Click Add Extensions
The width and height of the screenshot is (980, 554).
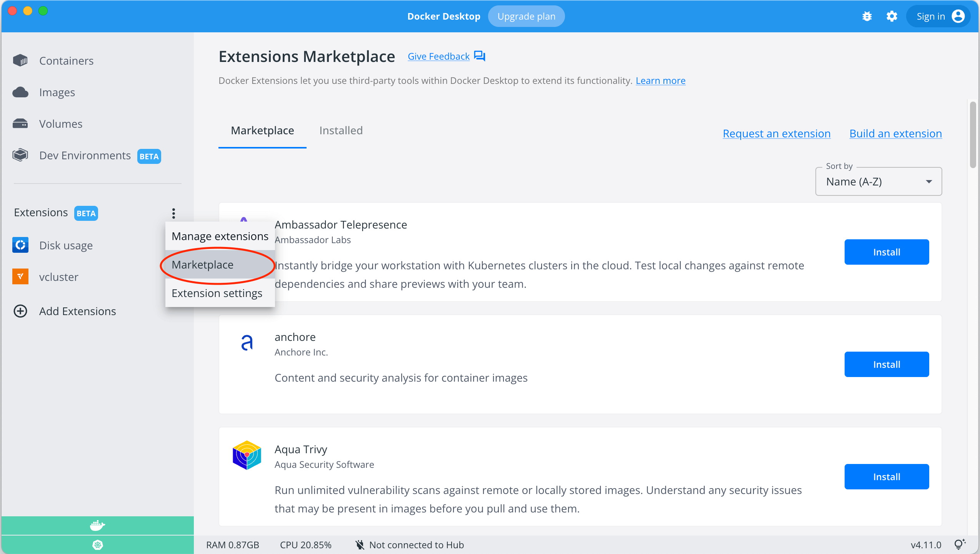click(77, 311)
